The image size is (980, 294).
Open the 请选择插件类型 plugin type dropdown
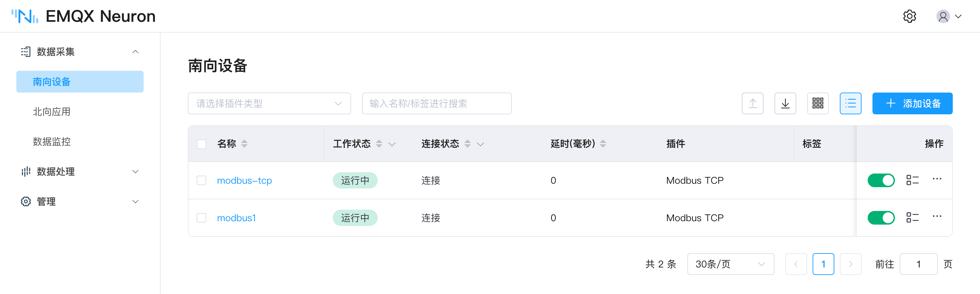pyautogui.click(x=269, y=103)
